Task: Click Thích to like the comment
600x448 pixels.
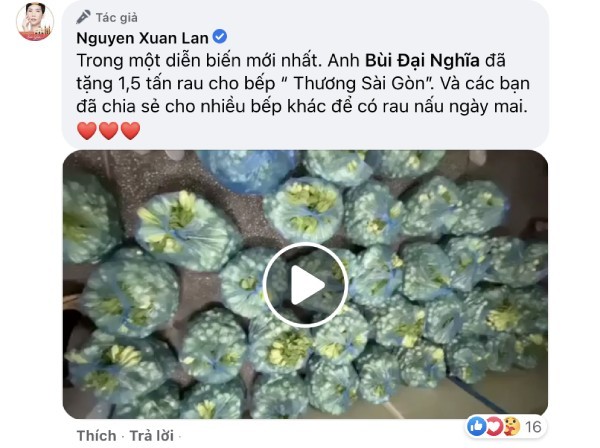Action: (96, 436)
